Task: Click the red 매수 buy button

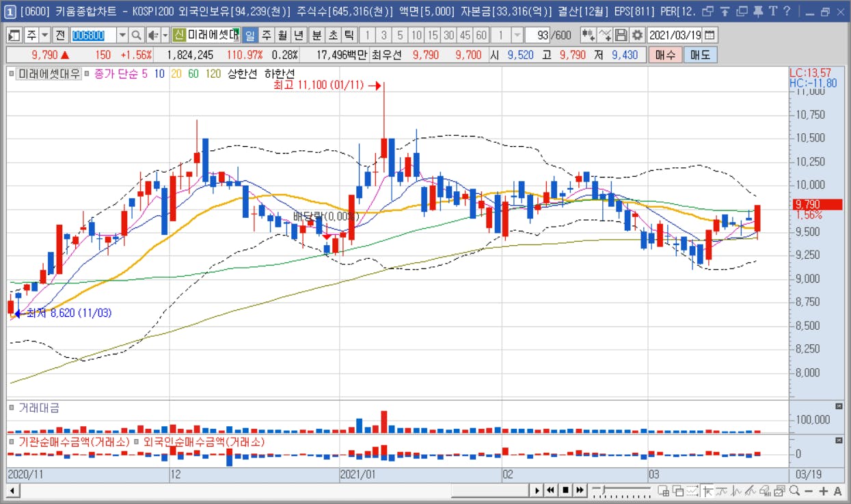Action: (x=664, y=55)
